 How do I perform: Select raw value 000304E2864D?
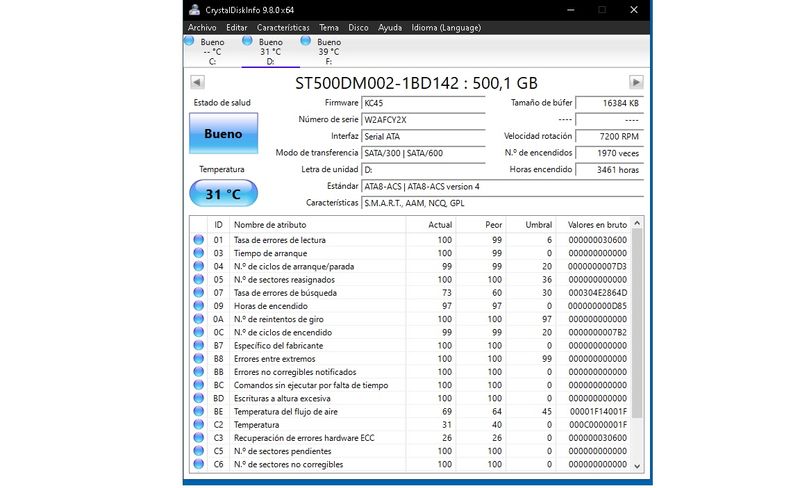tap(597, 292)
